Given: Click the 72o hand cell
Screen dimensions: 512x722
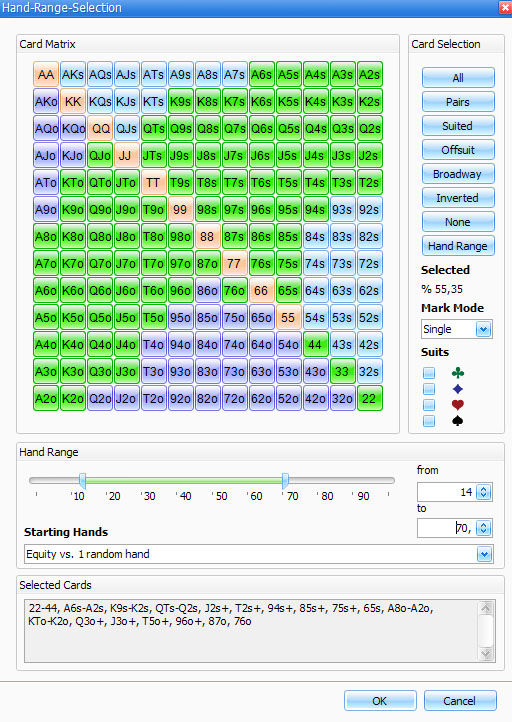Looking at the screenshot, I should click(x=234, y=398).
